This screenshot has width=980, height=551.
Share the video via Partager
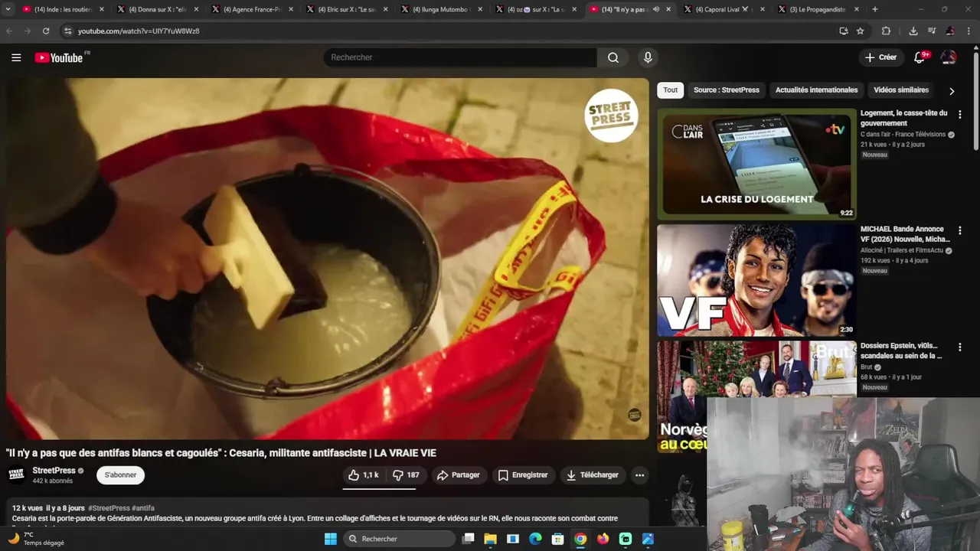(x=458, y=475)
